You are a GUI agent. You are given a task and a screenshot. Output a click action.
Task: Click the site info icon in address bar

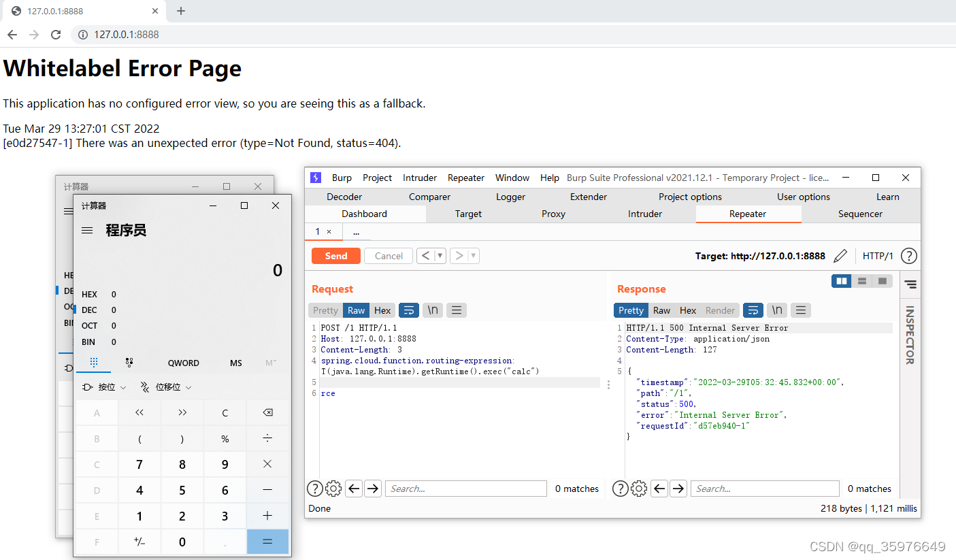tap(82, 34)
